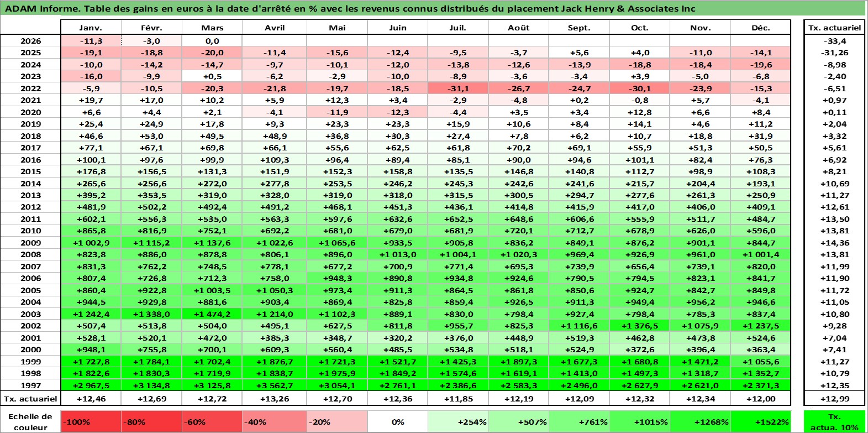Screen dimensions: 868x433
Task: Click the -20% light pink legend swatch
Action: point(337,422)
